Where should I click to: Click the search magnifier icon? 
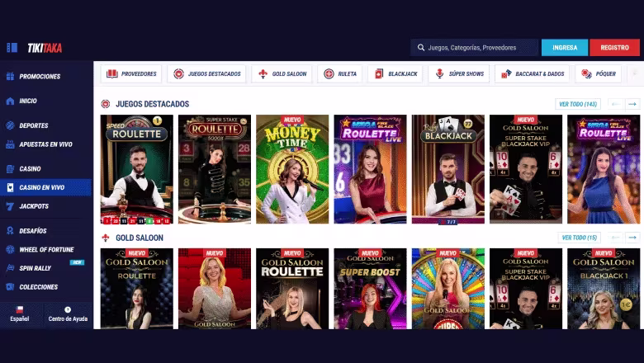click(x=421, y=48)
